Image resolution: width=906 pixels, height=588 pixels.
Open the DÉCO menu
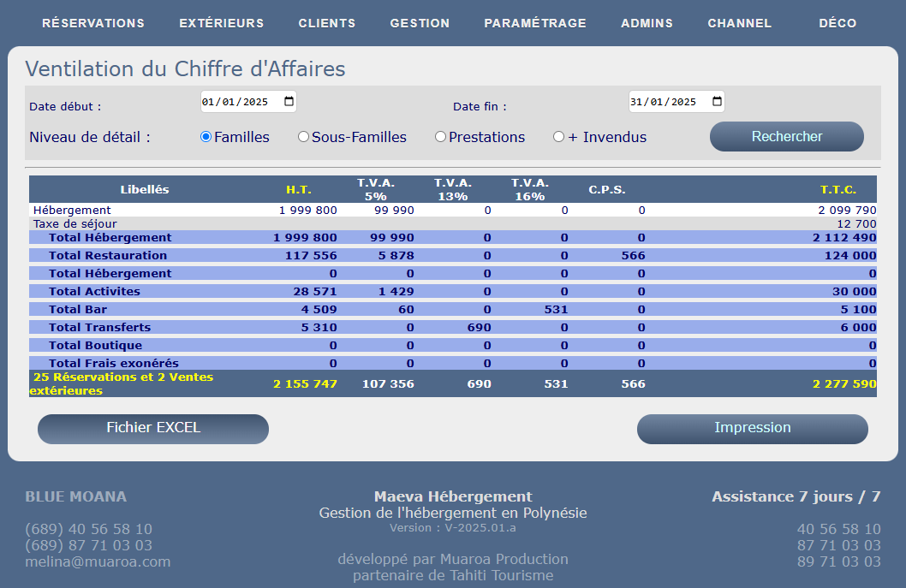pos(837,23)
